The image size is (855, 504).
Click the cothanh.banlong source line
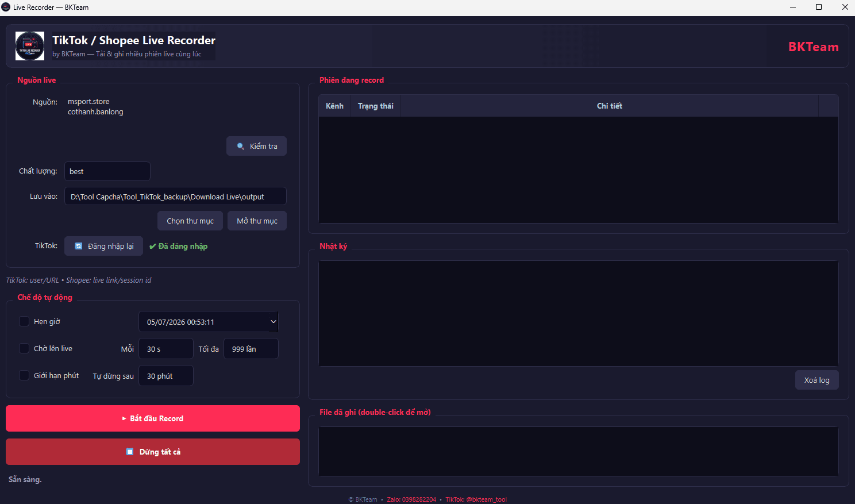[95, 112]
